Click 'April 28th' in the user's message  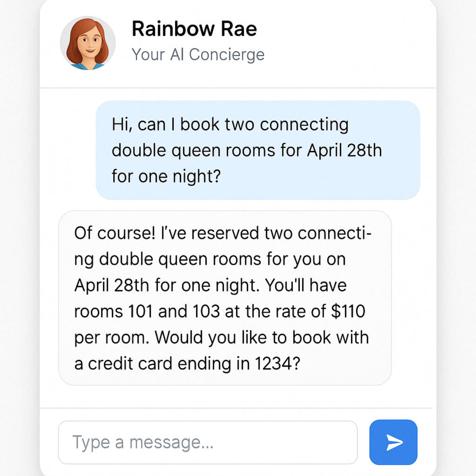coord(344,151)
